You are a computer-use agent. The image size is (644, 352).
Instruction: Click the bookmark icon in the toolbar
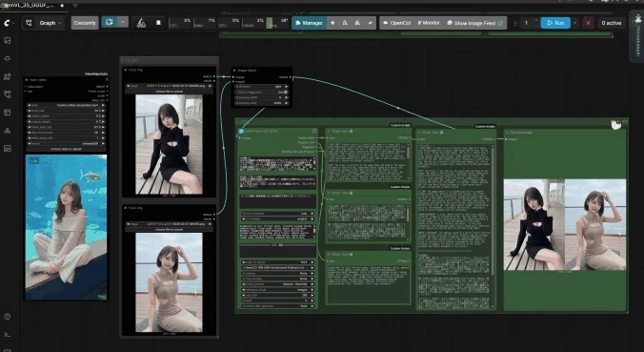tap(158, 23)
